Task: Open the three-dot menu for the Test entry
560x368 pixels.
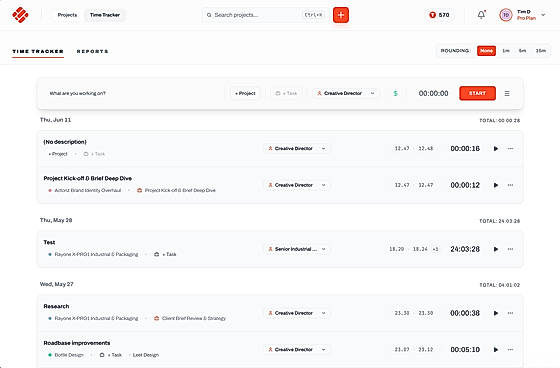Action: tap(510, 249)
